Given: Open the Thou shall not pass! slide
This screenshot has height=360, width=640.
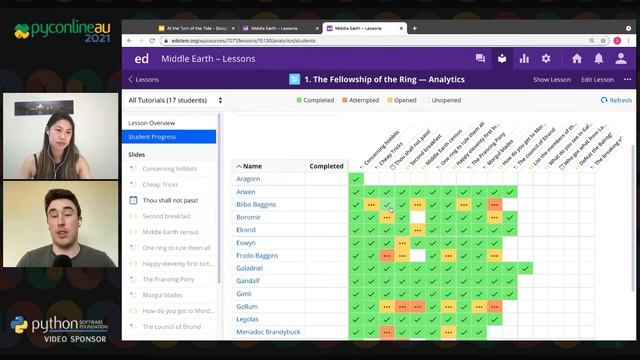Looking at the screenshot, I should (170, 200).
